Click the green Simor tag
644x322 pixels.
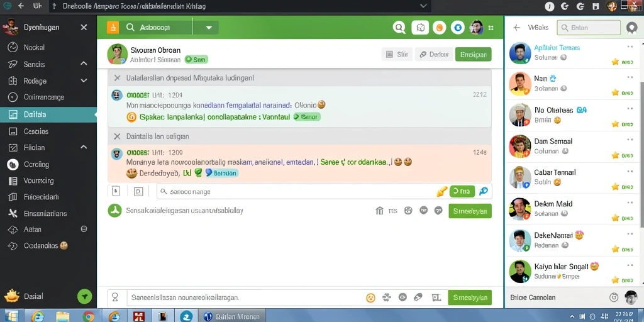pyautogui.click(x=307, y=116)
